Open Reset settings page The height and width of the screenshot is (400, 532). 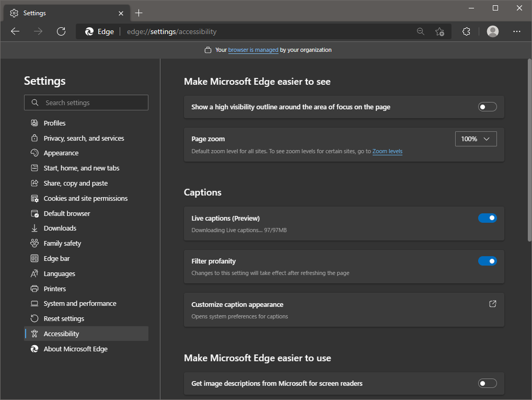86,319
